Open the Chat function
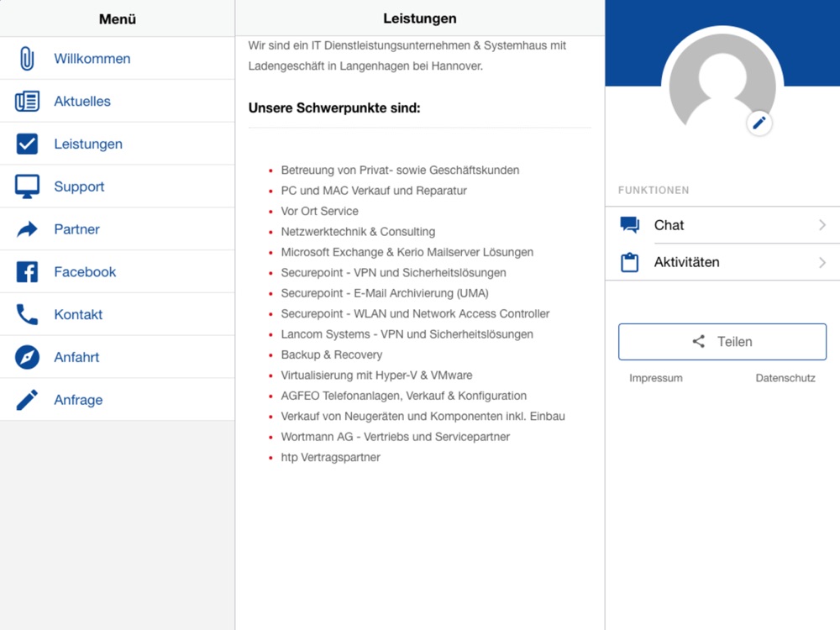The image size is (840, 630). click(x=722, y=225)
